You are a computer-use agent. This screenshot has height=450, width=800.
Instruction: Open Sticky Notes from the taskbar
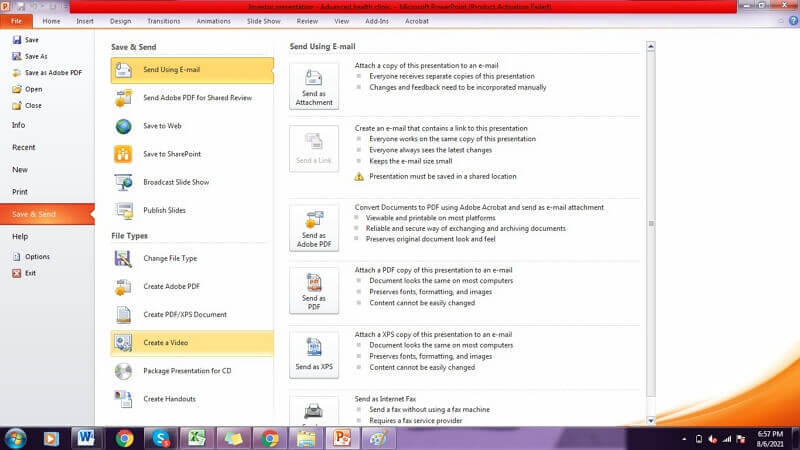233,438
